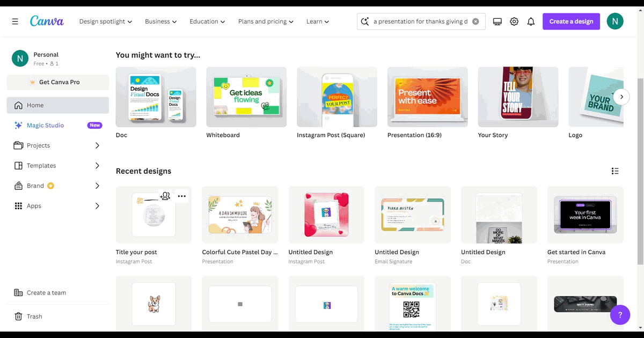
Task: Expand the Business menu
Action: tap(161, 21)
